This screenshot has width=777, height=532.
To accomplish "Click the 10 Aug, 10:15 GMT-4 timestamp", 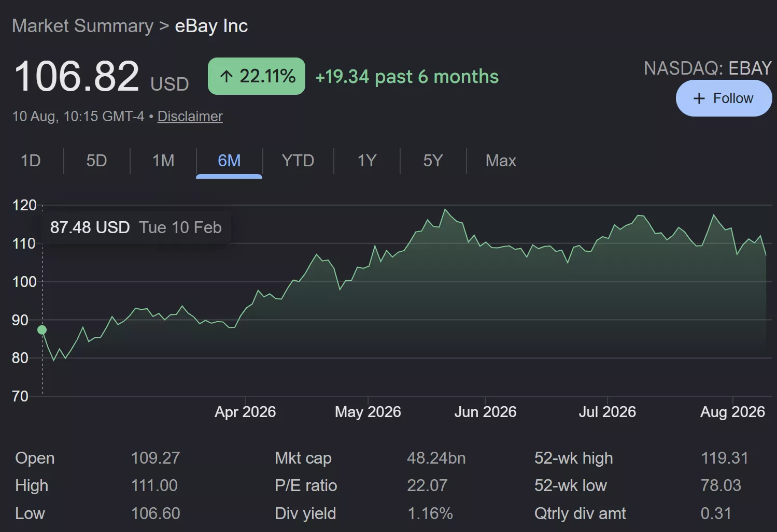I will [78, 116].
